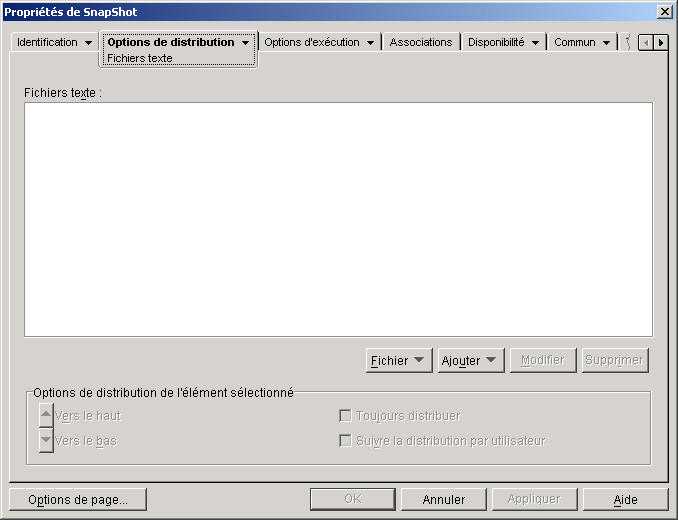Screen dimensions: 678x520
Task: Expand the Identification tab dropdown arrow
Action: click(x=88, y=43)
